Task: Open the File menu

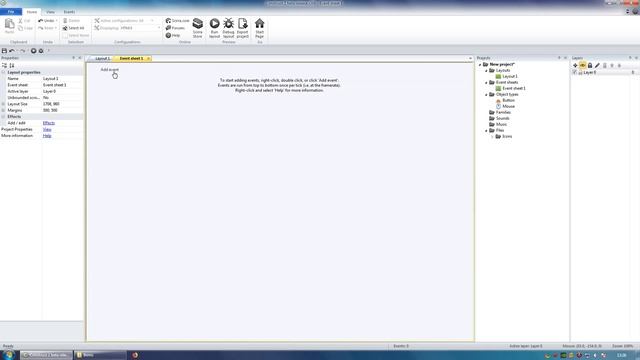Action: pyautogui.click(x=11, y=12)
